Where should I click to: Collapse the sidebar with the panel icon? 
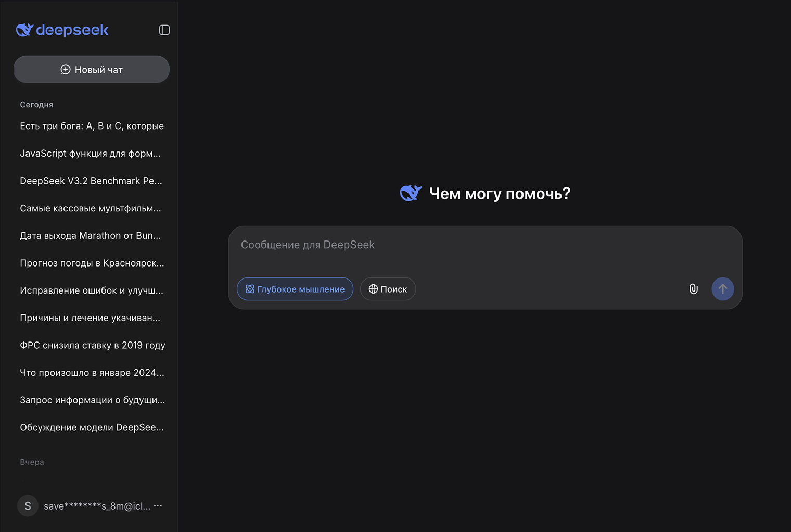click(164, 30)
